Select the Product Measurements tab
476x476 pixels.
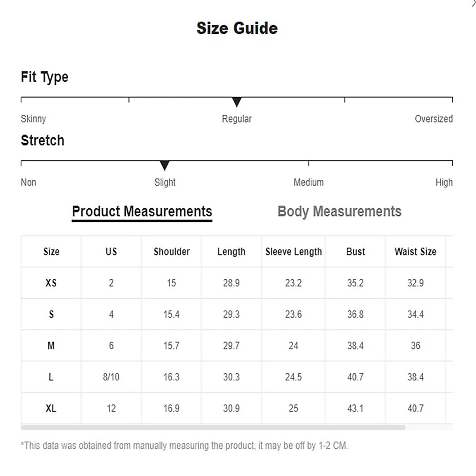(142, 211)
